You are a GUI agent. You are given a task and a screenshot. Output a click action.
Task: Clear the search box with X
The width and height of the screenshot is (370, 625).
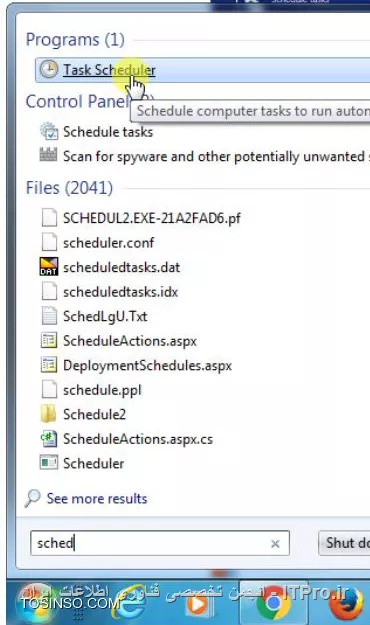coord(275,544)
